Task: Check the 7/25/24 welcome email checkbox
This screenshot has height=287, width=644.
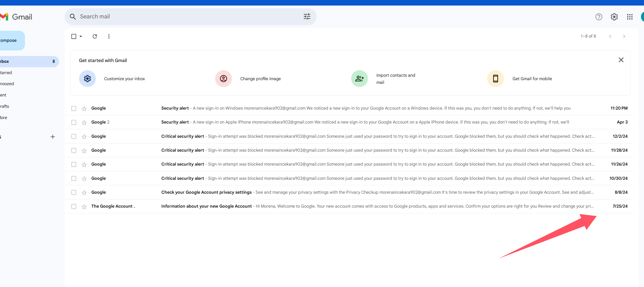Action: click(74, 206)
